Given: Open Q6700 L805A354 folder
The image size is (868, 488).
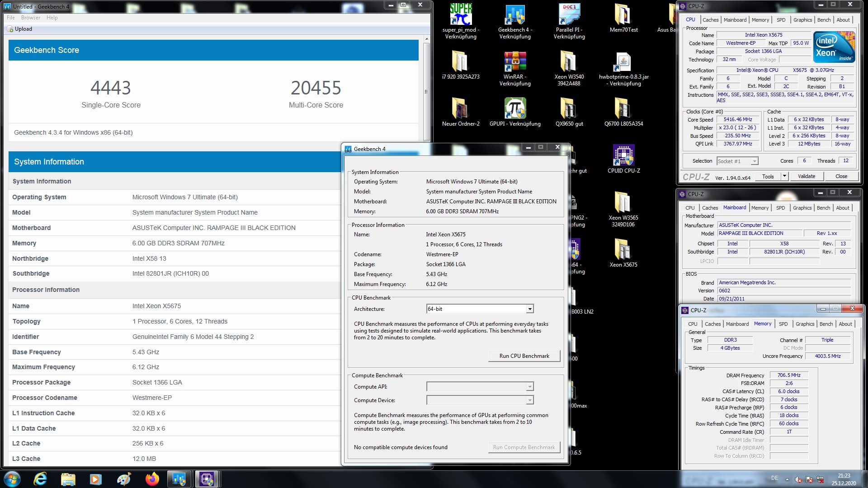Looking at the screenshot, I should (623, 112).
